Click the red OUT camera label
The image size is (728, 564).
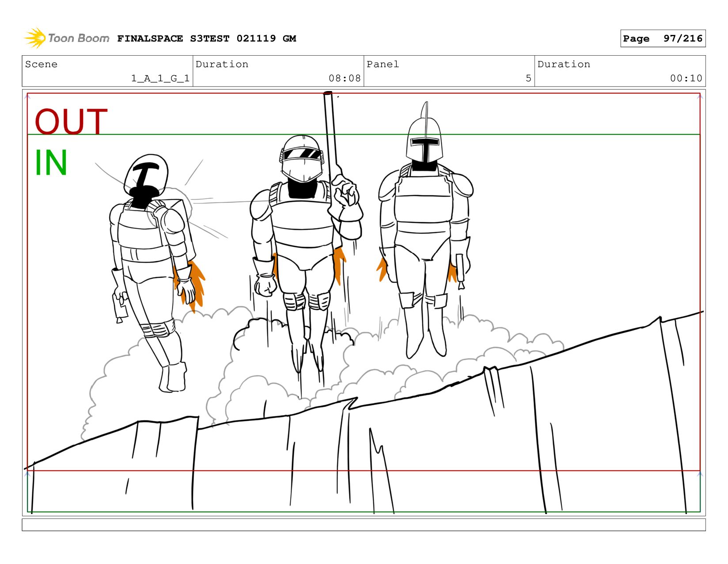71,121
